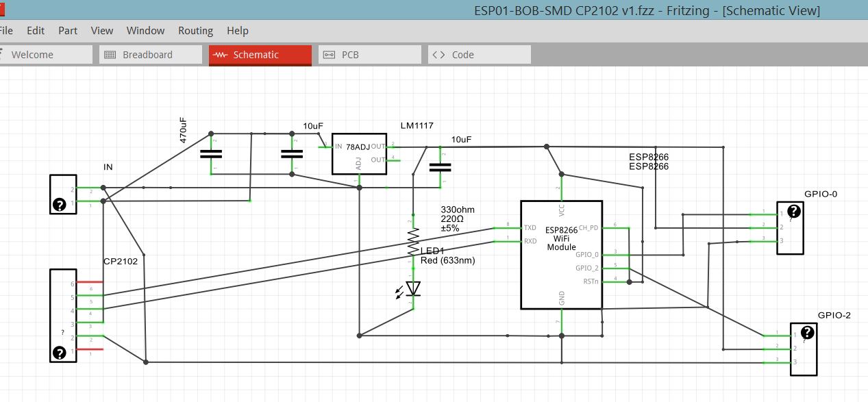
Task: Switch to the PCB tab
Action: click(370, 55)
